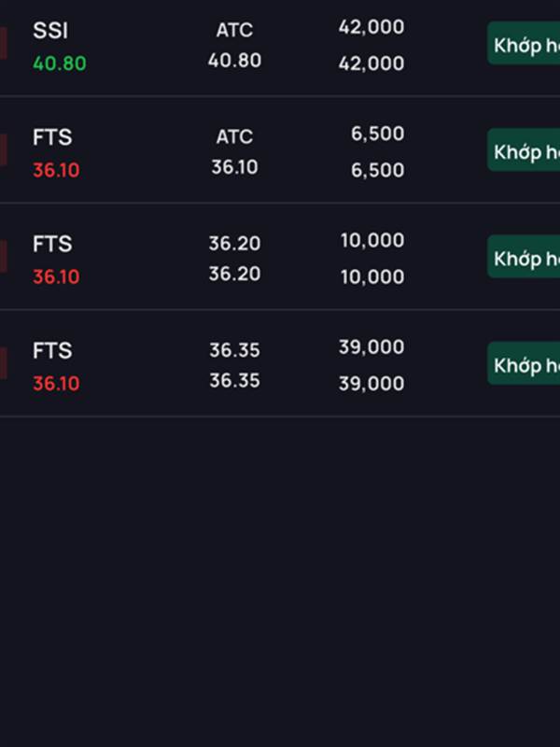The height and width of the screenshot is (747, 560).
Task: Click the 'Khớp hế' status badge on the 10,000-volume order
Action: [x=525, y=258]
